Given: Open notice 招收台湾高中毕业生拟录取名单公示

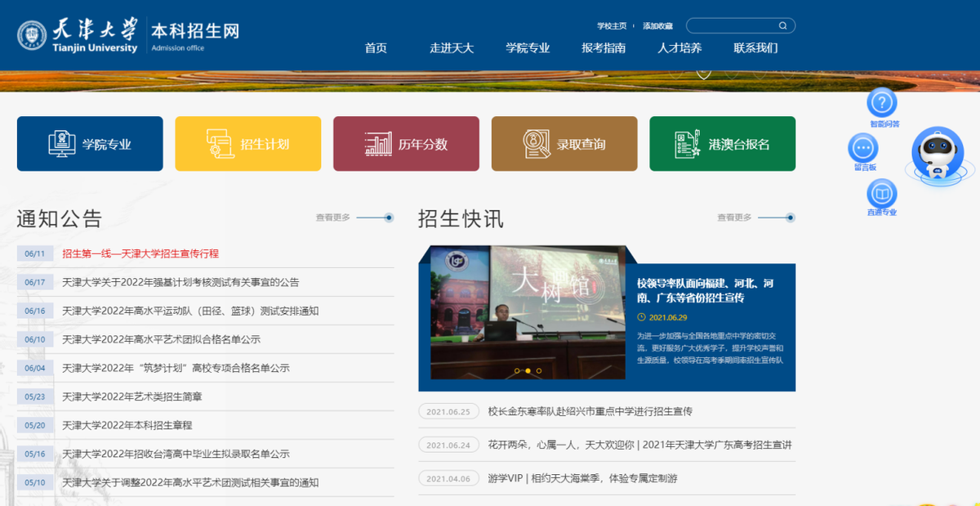Looking at the screenshot, I should click(176, 454).
